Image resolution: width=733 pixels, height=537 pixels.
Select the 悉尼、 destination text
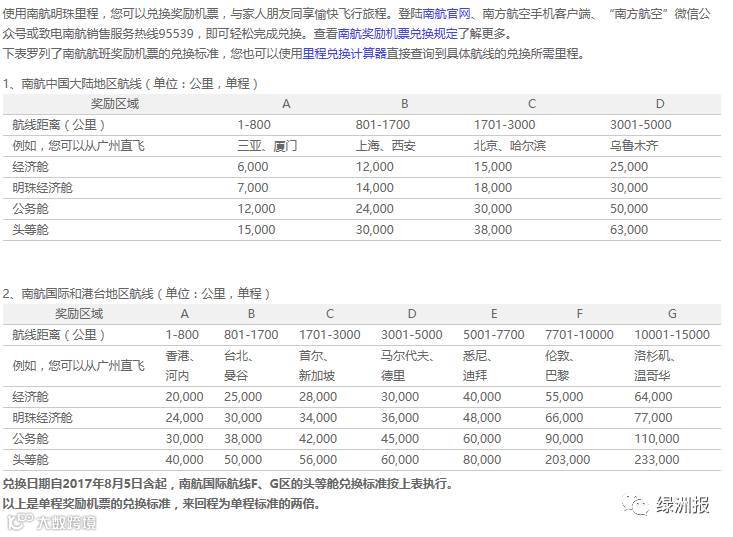coord(477,356)
